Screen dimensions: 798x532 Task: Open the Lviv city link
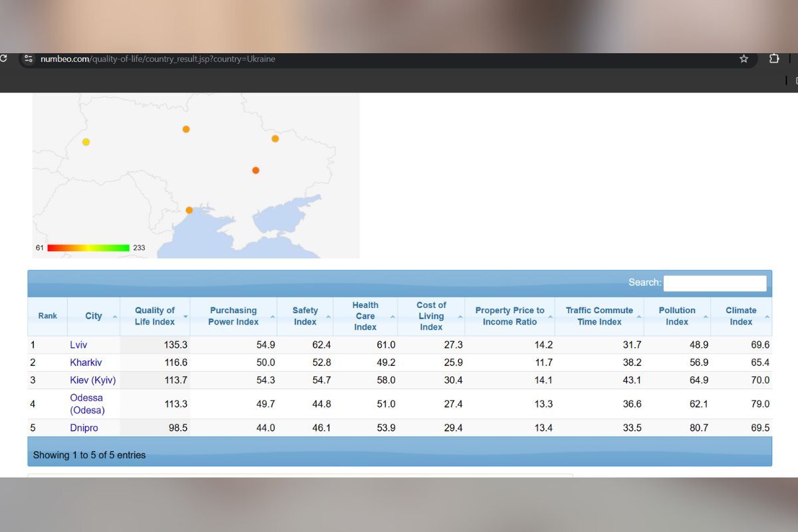pos(78,345)
